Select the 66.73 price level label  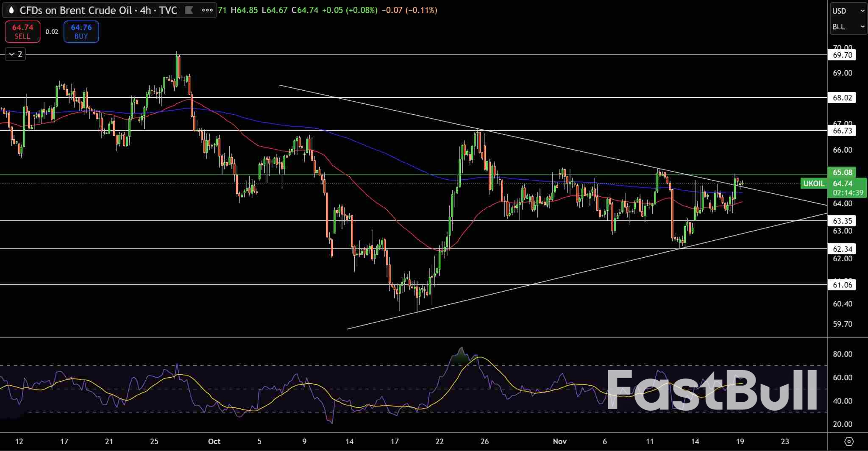coord(842,131)
